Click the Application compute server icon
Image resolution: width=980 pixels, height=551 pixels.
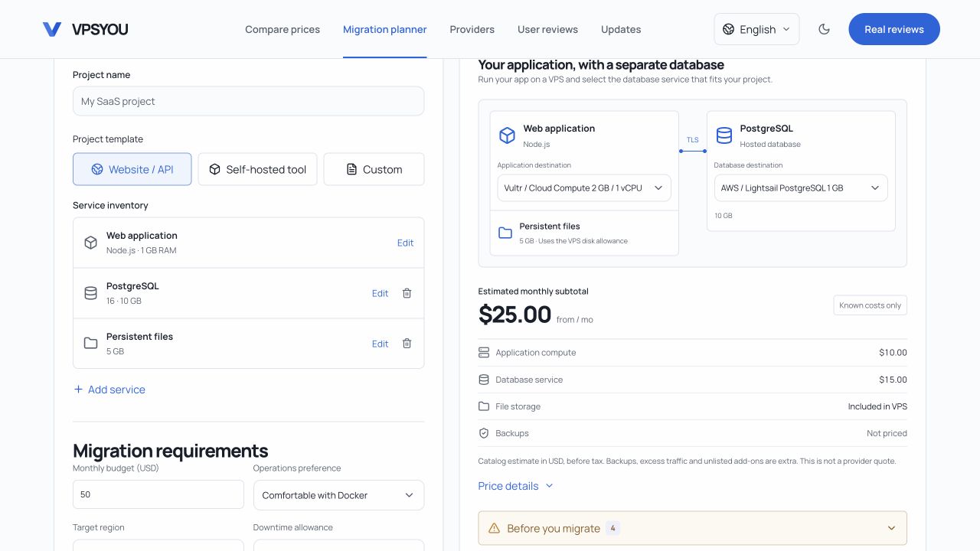pos(483,353)
